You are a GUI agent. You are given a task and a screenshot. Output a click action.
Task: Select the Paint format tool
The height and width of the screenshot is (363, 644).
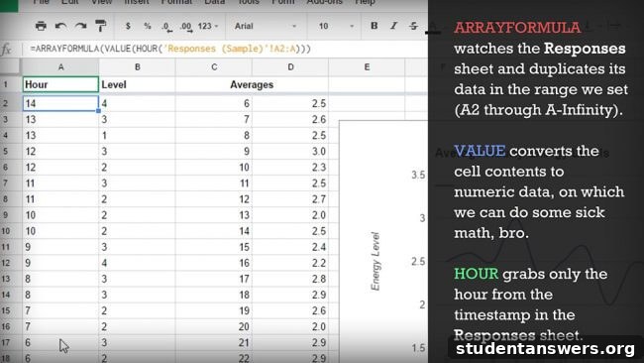(x=101, y=26)
